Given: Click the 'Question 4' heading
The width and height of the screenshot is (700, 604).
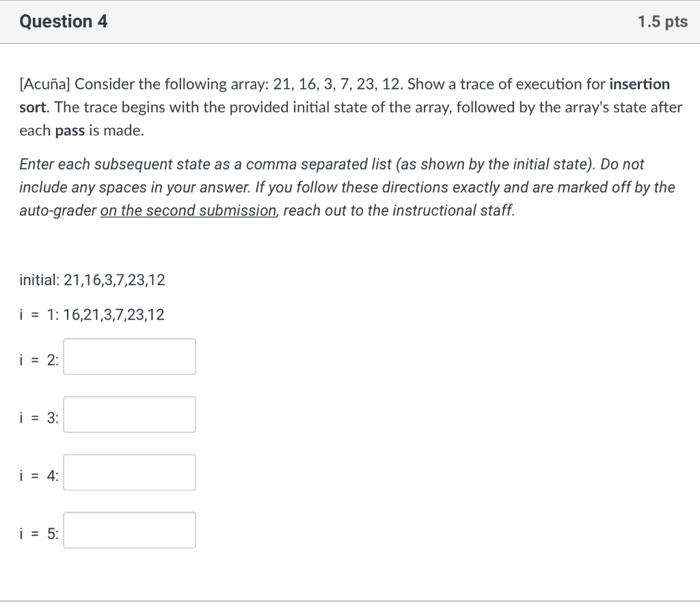Looking at the screenshot, I should point(64,21).
